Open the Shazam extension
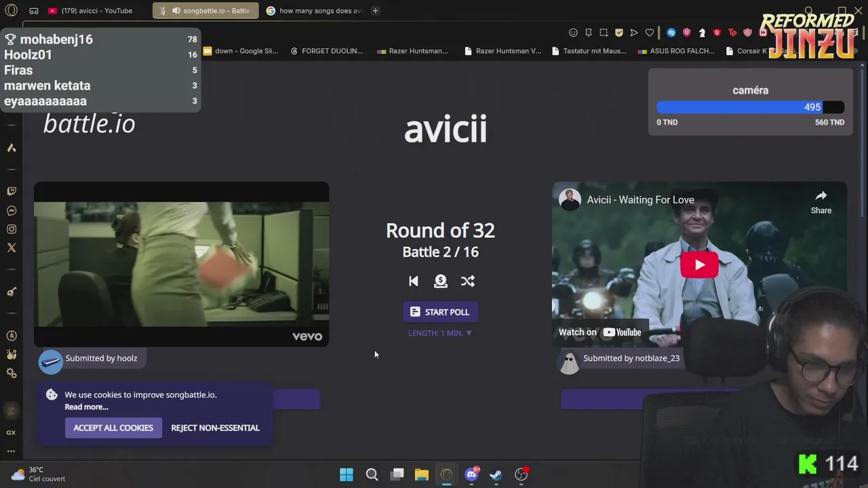This screenshot has height=488, width=868. point(671,33)
